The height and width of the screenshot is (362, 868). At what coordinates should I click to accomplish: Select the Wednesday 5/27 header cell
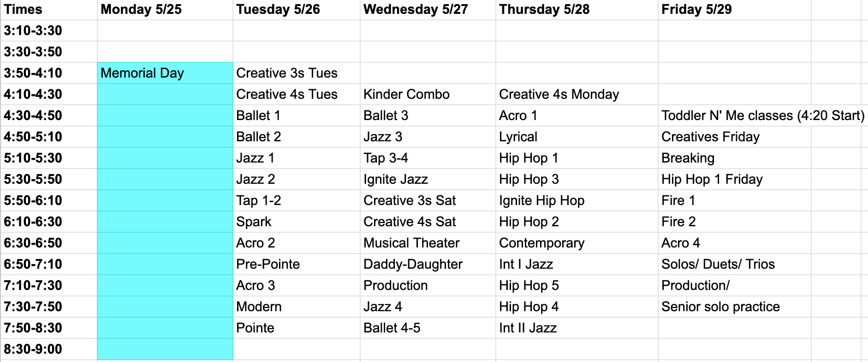pos(427,10)
